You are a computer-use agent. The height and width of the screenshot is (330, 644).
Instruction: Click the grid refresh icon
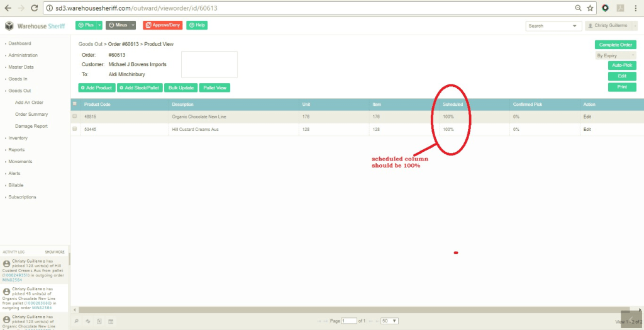pos(88,321)
